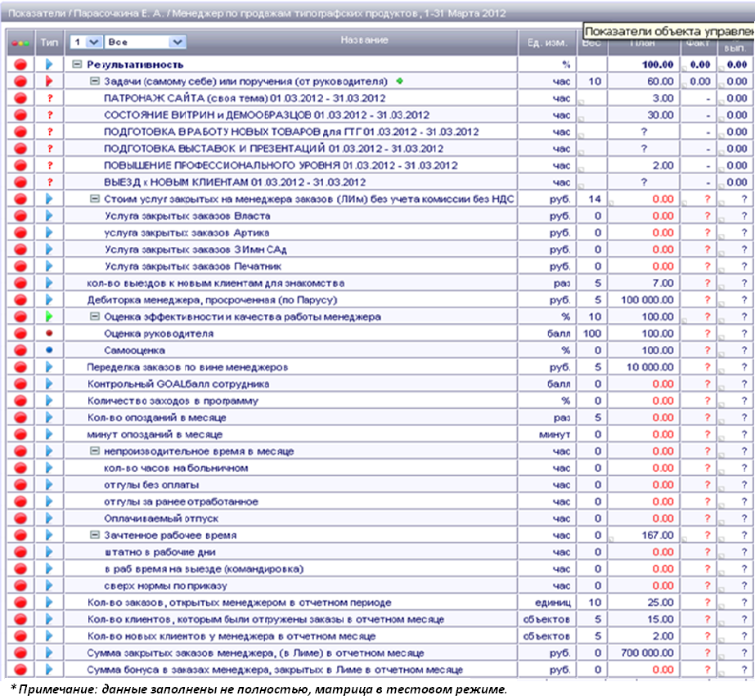The width and height of the screenshot is (755, 700).
Task: Click the blue triangle type icon for 'Оплачиваемый отпуск'
Action: pyautogui.click(x=49, y=518)
